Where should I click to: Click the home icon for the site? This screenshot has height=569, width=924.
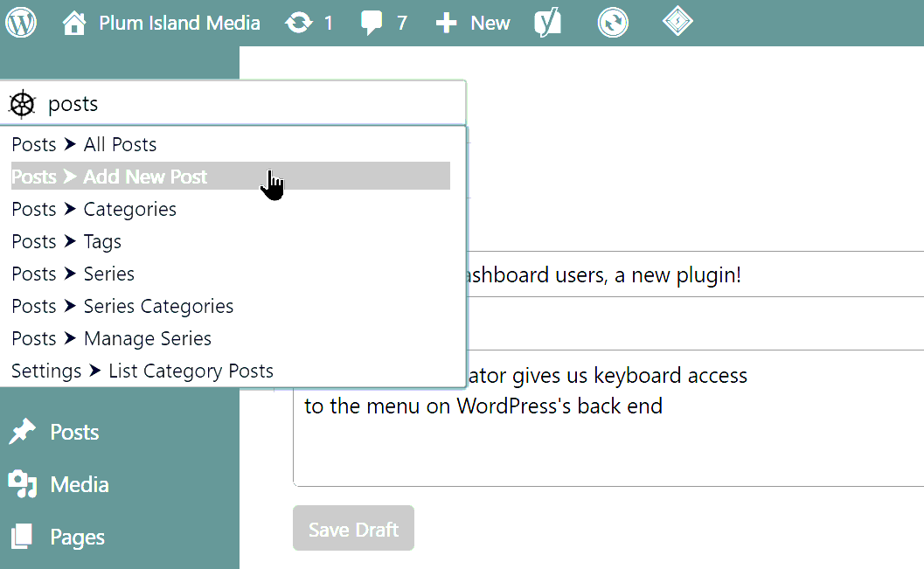point(74,23)
